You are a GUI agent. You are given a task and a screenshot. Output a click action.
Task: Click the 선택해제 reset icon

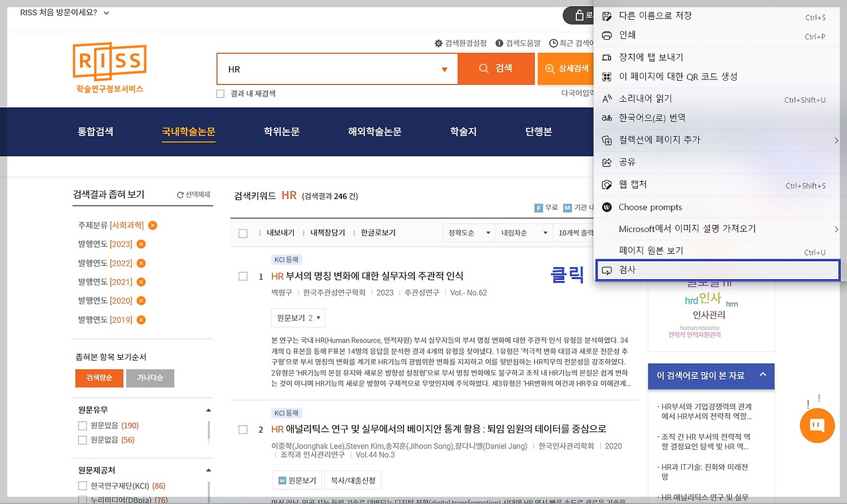180,195
